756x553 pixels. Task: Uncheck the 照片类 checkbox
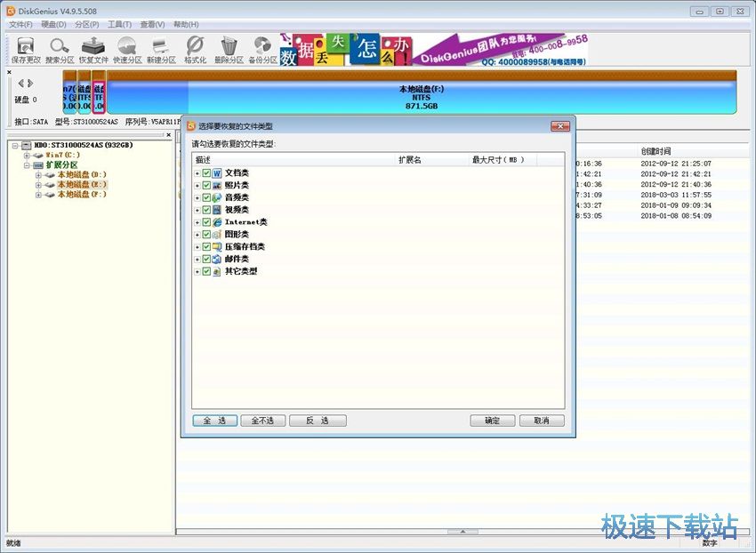pos(206,186)
